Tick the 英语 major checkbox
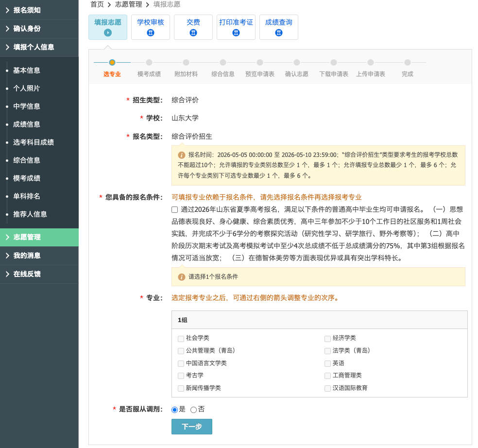The image size is (478, 448). tap(328, 363)
